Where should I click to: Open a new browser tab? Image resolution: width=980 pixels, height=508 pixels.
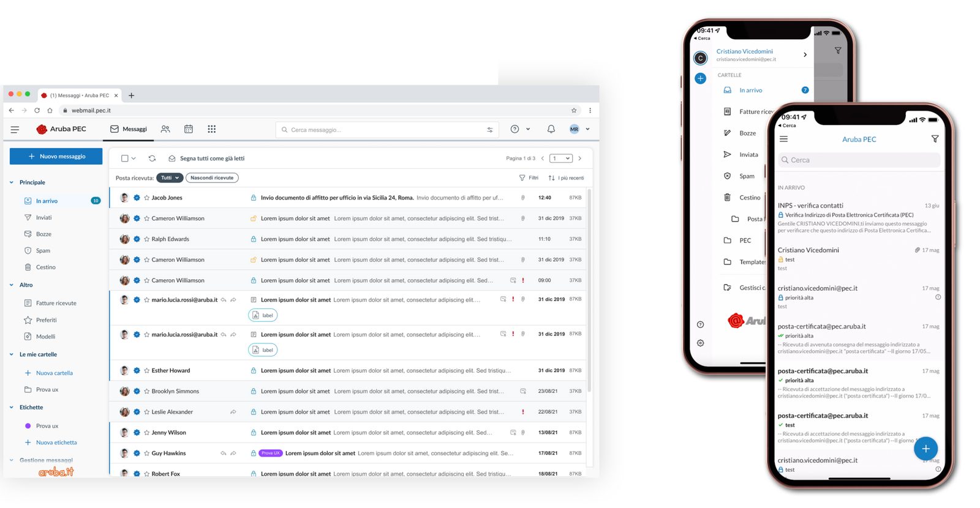(x=131, y=95)
